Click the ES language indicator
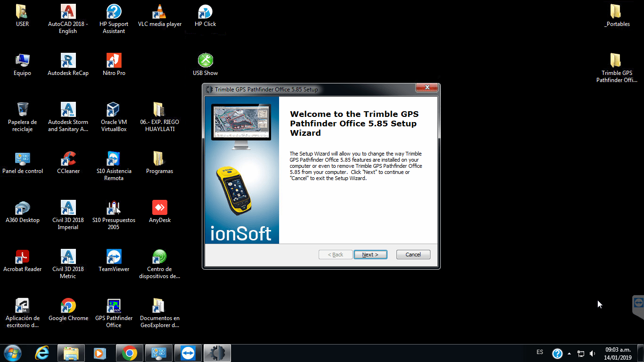 [540, 352]
